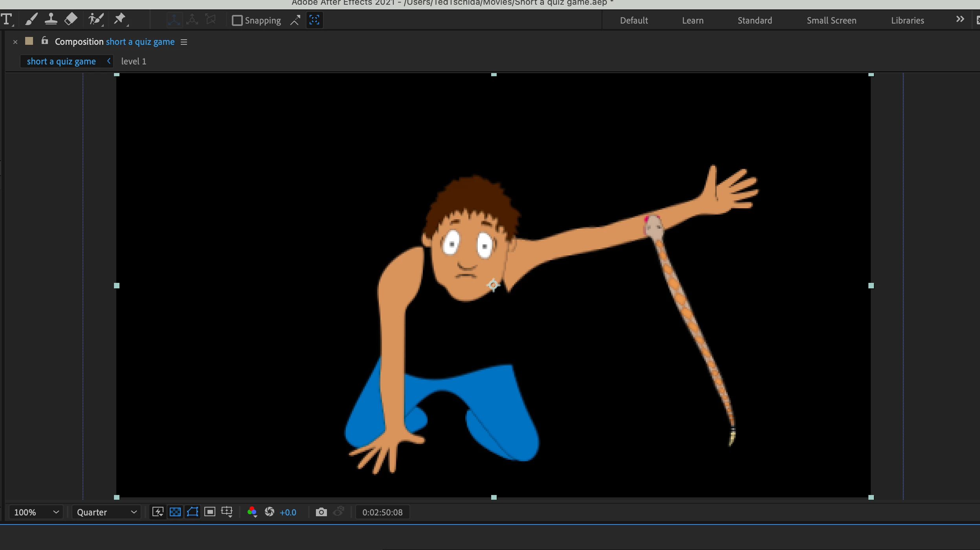This screenshot has width=980, height=550.
Task: Click the tan composition label color swatch
Action: pyautogui.click(x=29, y=41)
